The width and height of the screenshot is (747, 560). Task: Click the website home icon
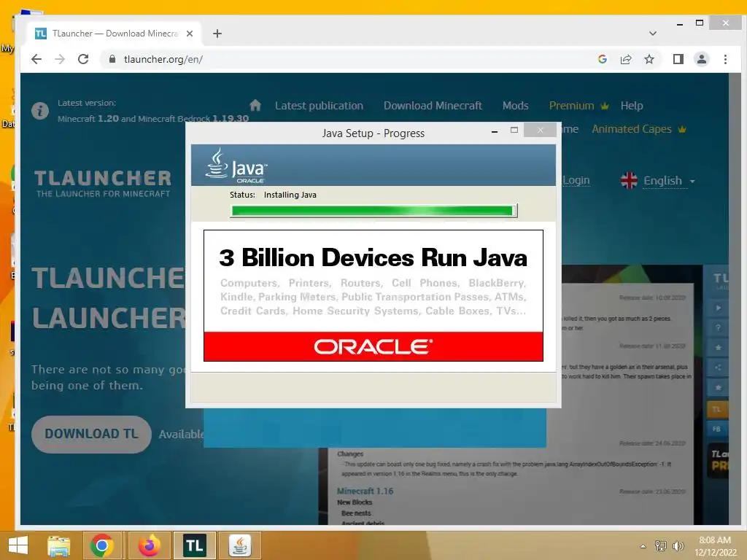(255, 105)
